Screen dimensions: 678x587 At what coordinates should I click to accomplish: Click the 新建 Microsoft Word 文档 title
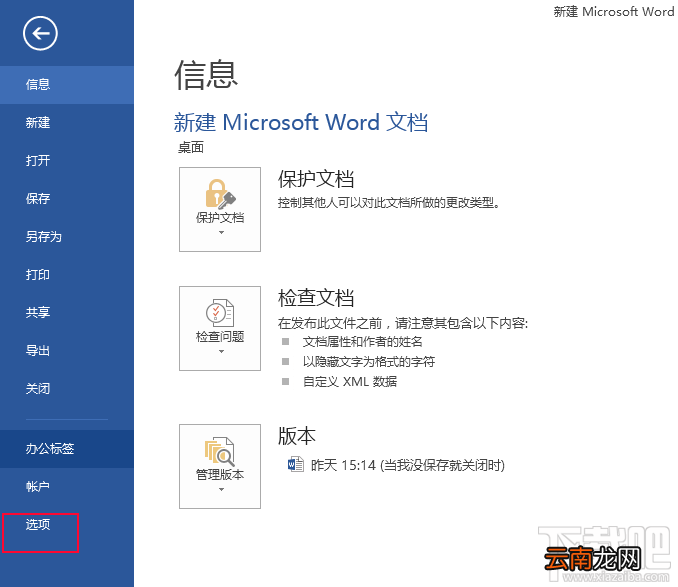301,122
